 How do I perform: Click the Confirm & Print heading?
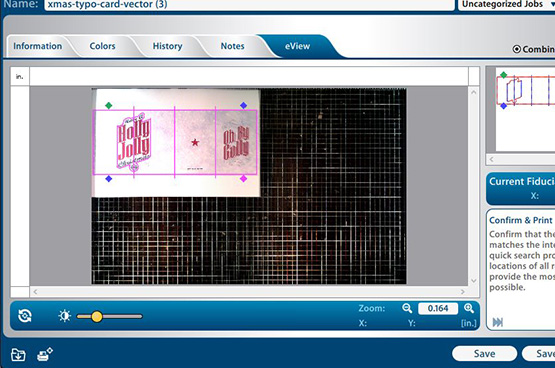pyautogui.click(x=521, y=220)
